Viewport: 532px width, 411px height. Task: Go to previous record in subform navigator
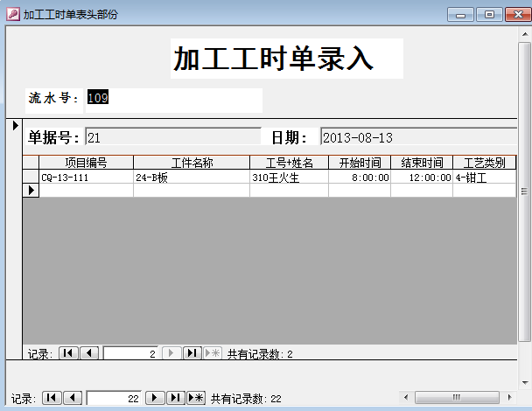click(x=89, y=353)
